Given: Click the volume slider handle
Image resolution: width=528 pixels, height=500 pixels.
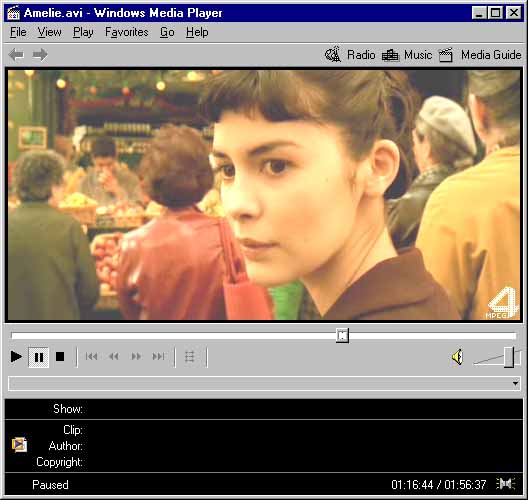Looking at the screenshot, I should tap(509, 358).
